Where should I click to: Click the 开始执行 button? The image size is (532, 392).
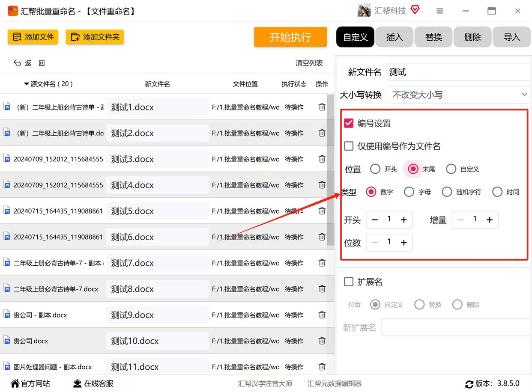290,37
